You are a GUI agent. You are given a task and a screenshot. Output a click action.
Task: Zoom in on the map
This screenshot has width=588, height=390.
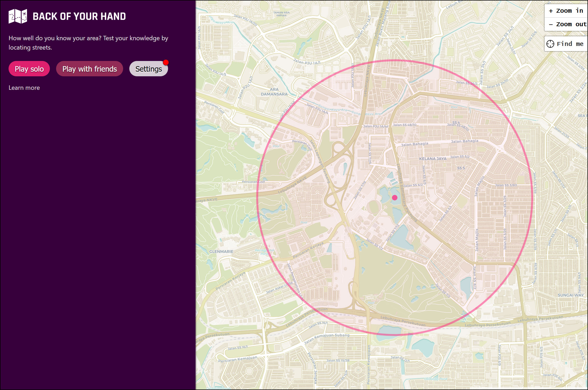[566, 11]
